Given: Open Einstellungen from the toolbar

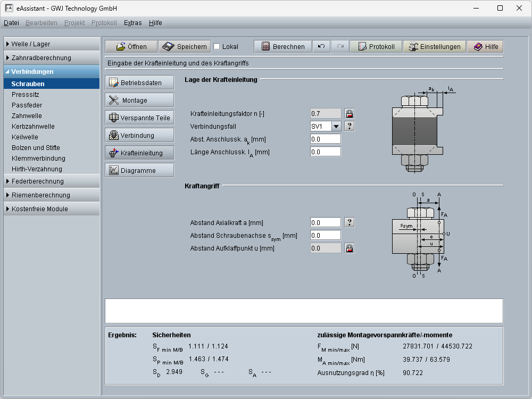Looking at the screenshot, I should pos(434,47).
